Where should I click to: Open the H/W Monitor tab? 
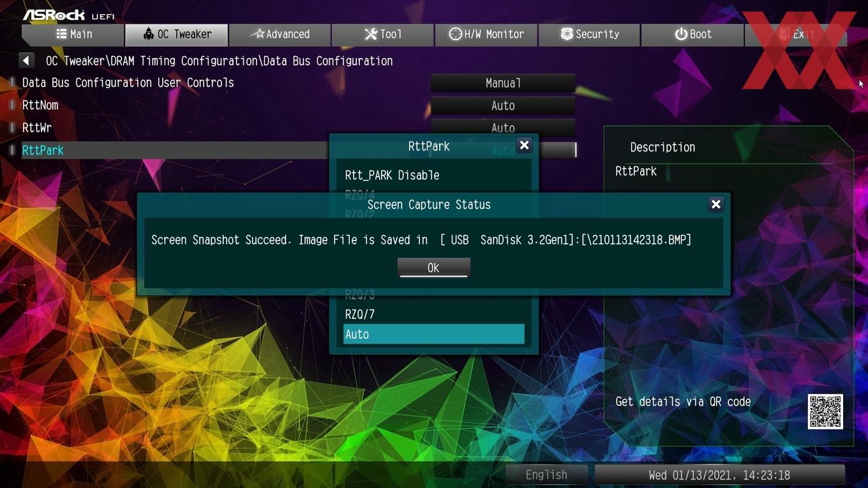[x=486, y=34]
